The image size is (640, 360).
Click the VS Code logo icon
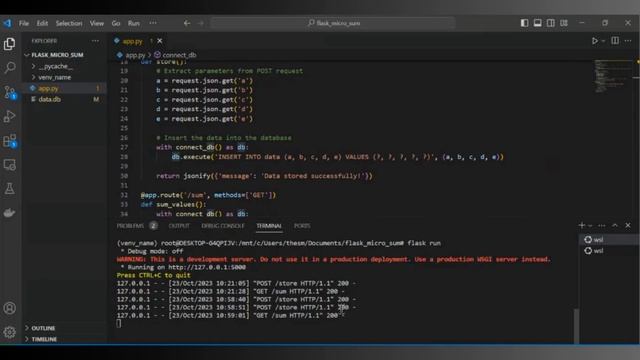7,23
